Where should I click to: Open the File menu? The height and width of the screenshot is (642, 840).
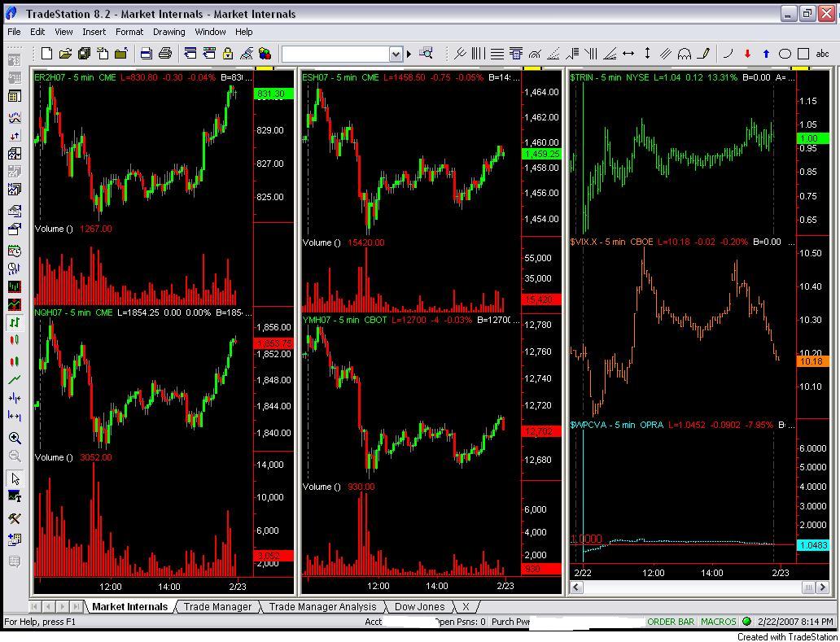click(14, 32)
